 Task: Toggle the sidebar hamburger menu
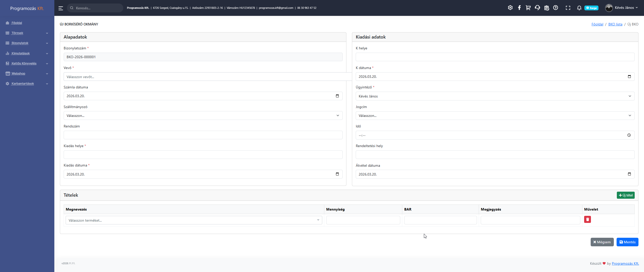click(x=61, y=8)
